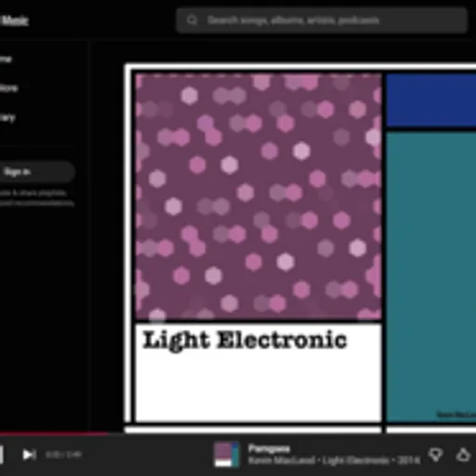This screenshot has width=476, height=476.
Task: Click the Light Electronic title text on cover
Action: [x=245, y=341]
